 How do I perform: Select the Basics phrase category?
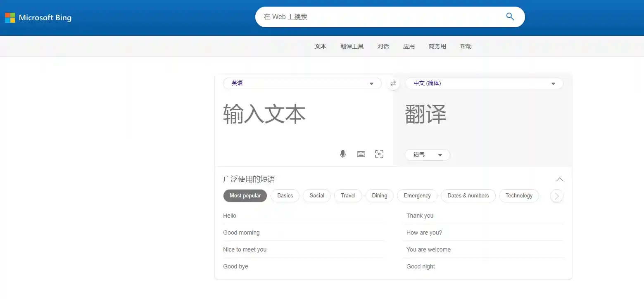tap(285, 195)
